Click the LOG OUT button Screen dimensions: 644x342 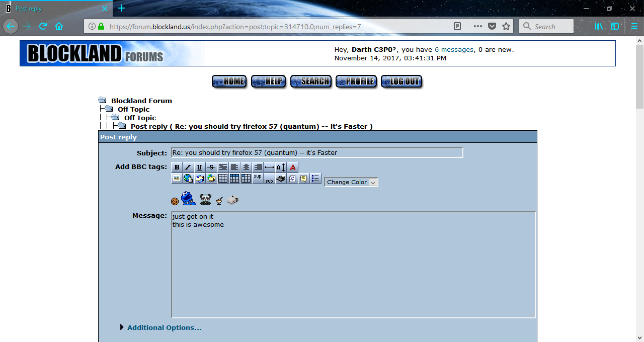coord(401,81)
